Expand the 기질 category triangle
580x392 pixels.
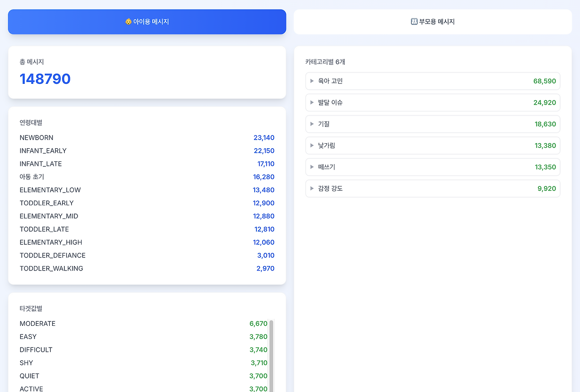(x=312, y=124)
